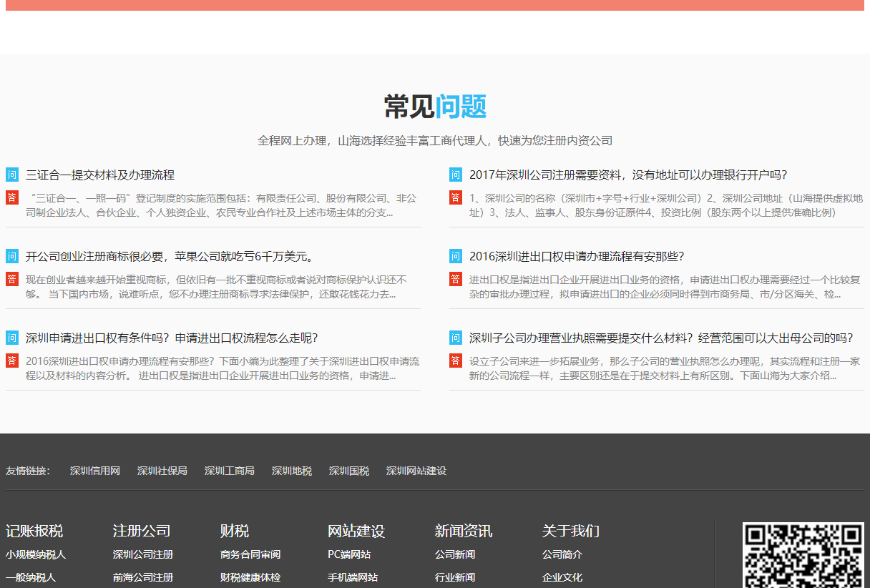Open the 记账报税 footer heading
Screen dimensions: 870x588
click(x=34, y=531)
